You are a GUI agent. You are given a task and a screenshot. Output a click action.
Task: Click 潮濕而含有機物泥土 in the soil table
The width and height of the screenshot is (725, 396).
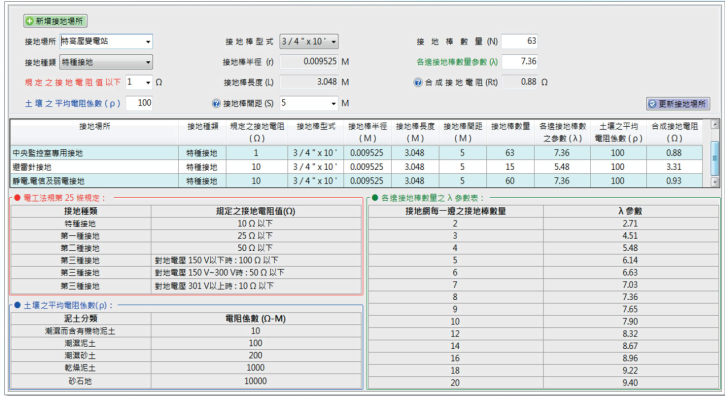click(80, 331)
